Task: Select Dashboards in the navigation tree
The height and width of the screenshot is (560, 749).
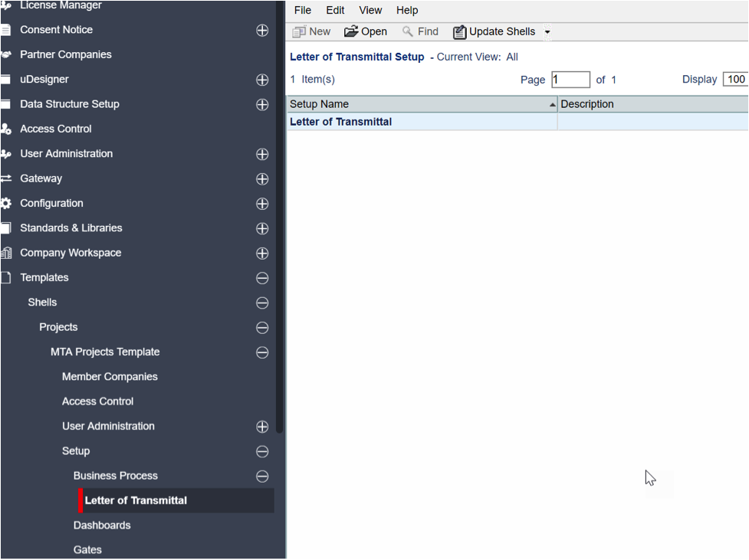Action: point(102,526)
